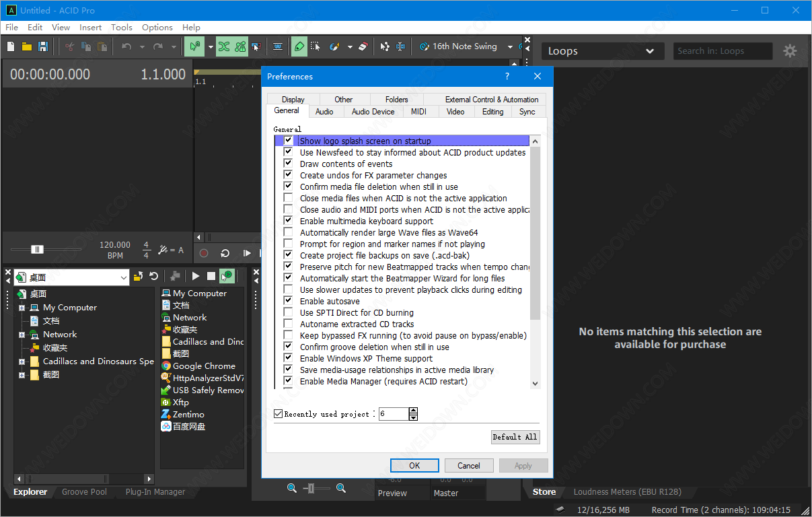Screen dimensions: 812x517
Task: Open the Snapping options dropdown arrow
Action: [x=211, y=46]
